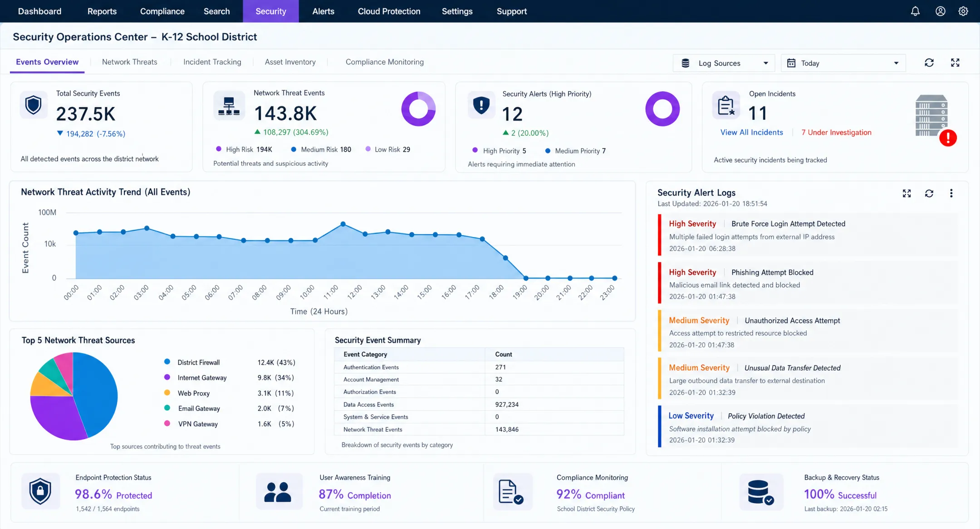The width and height of the screenshot is (980, 529).
Task: Select the Authentication Events table row
Action: pyautogui.click(x=479, y=367)
